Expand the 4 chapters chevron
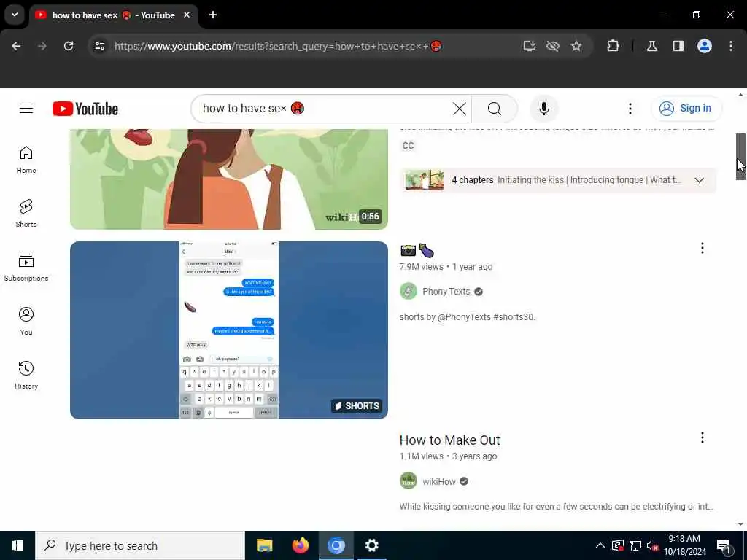The width and height of the screenshot is (747, 560). (x=699, y=181)
